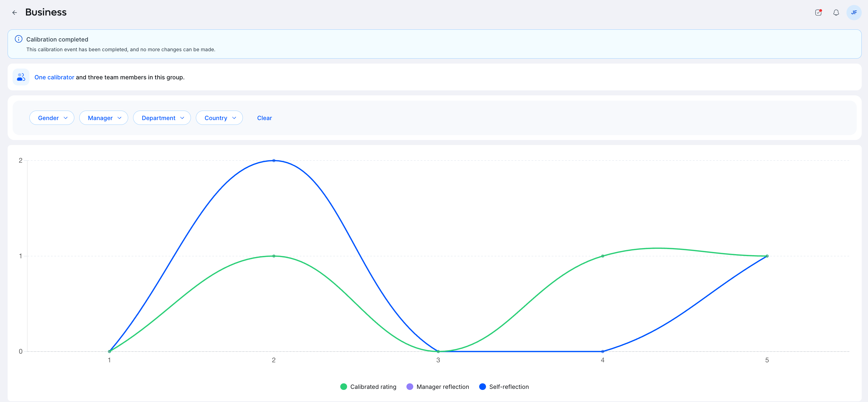The image size is (868, 402).
Task: Click the Calibration completed heading
Action: pyautogui.click(x=57, y=39)
